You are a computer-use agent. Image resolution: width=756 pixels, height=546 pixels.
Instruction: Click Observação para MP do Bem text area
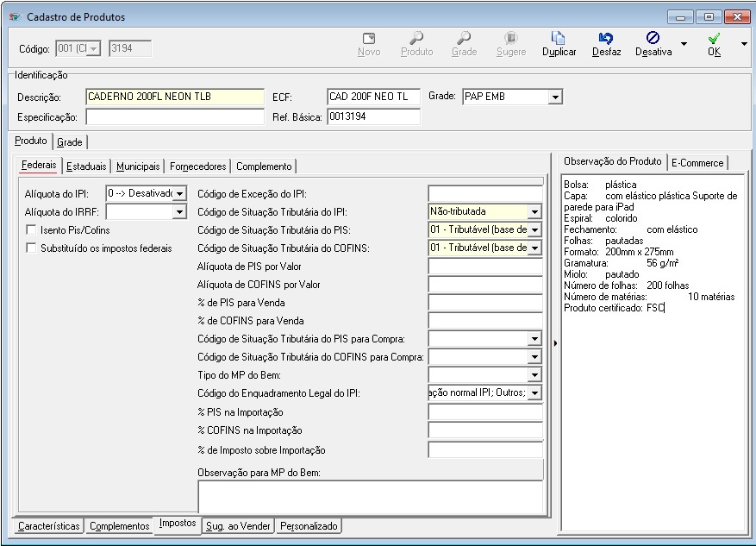[x=371, y=496]
